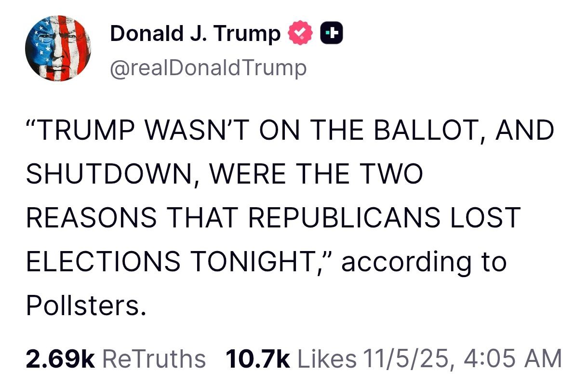Click the words "according to"
The width and height of the screenshot is (588, 385).
pos(424,262)
